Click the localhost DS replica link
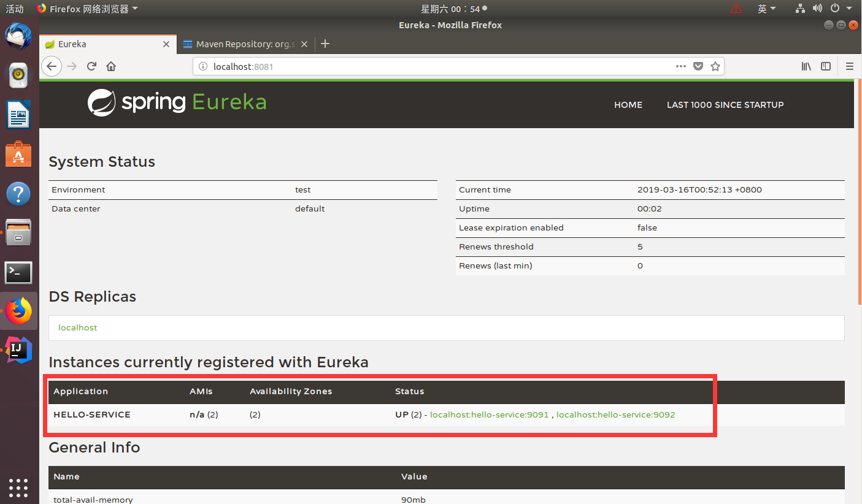Image resolution: width=862 pixels, height=504 pixels. point(78,327)
